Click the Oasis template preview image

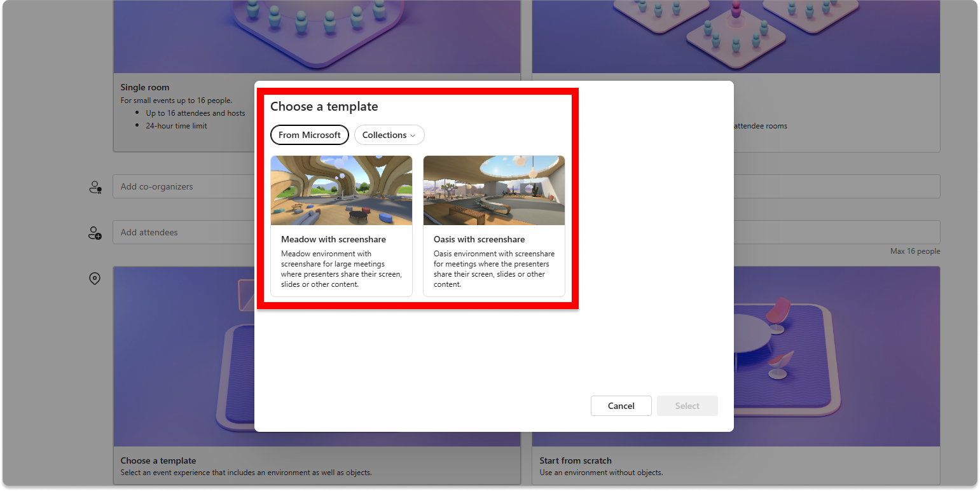[x=493, y=190]
